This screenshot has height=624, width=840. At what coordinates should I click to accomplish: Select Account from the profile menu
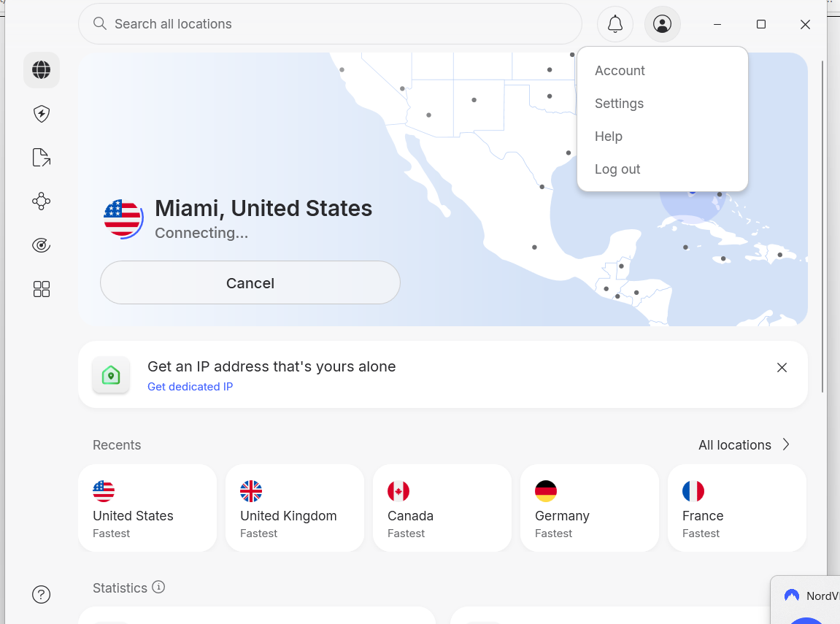pos(620,71)
